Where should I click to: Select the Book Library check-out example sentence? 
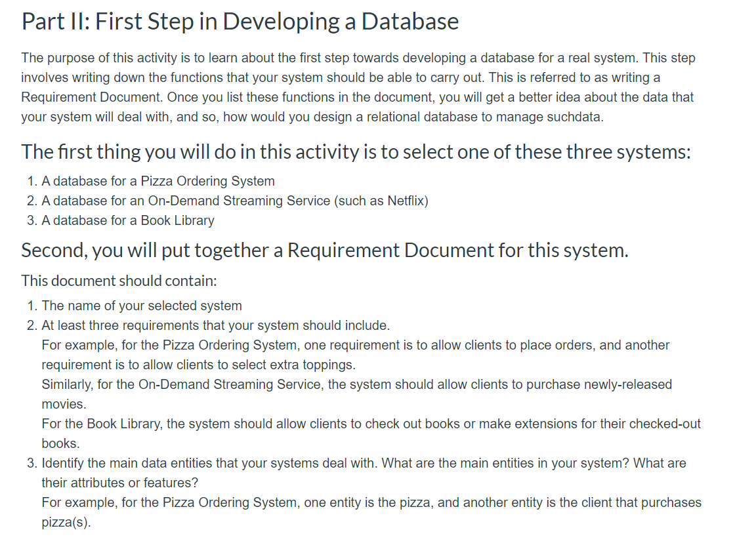click(371, 424)
